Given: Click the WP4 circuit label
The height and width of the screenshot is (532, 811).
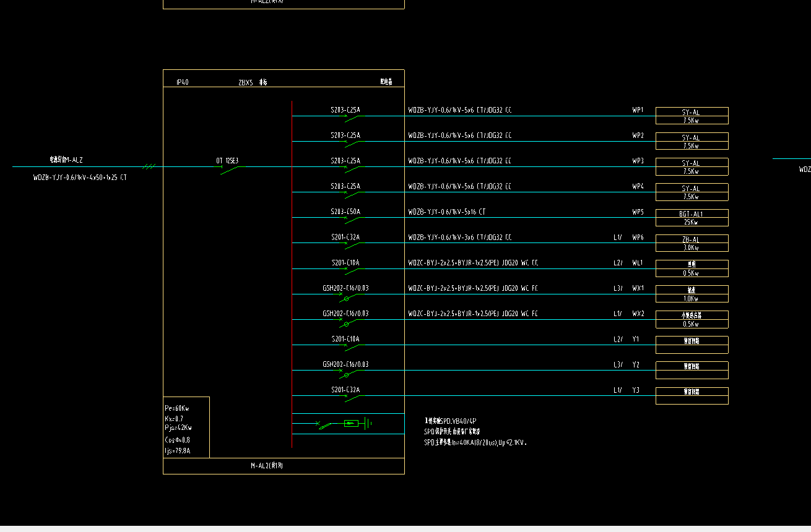Looking at the screenshot, I should [x=638, y=186].
